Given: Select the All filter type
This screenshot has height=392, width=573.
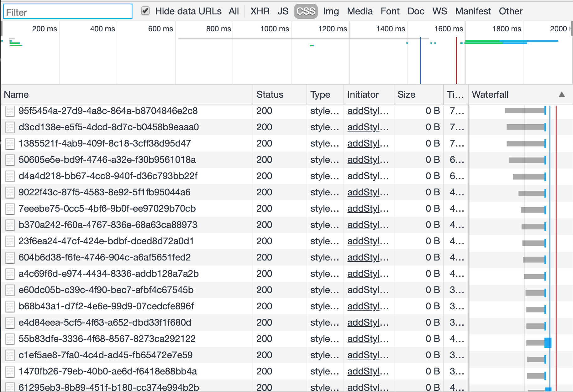Looking at the screenshot, I should coord(234,11).
